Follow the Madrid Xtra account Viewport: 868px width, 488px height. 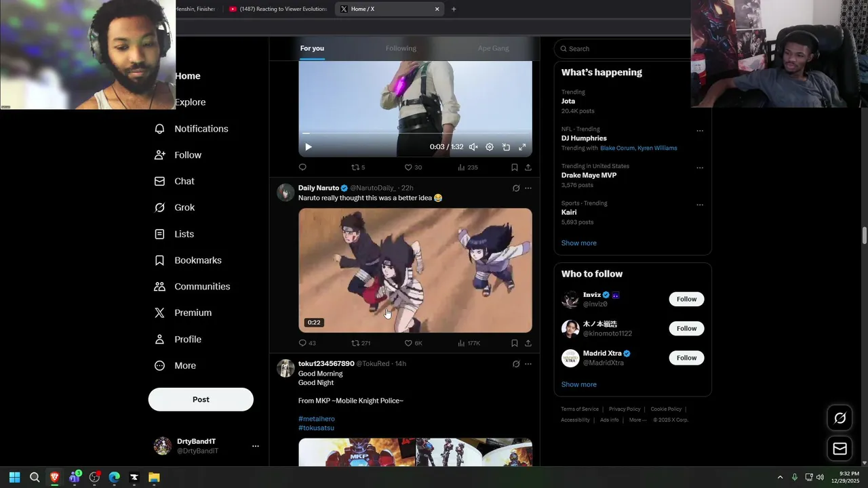tap(686, 357)
